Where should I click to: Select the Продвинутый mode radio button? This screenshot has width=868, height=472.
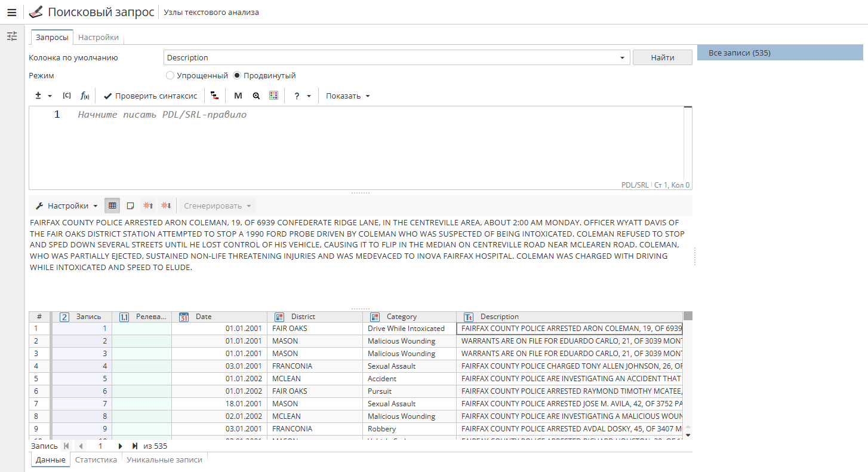click(237, 76)
